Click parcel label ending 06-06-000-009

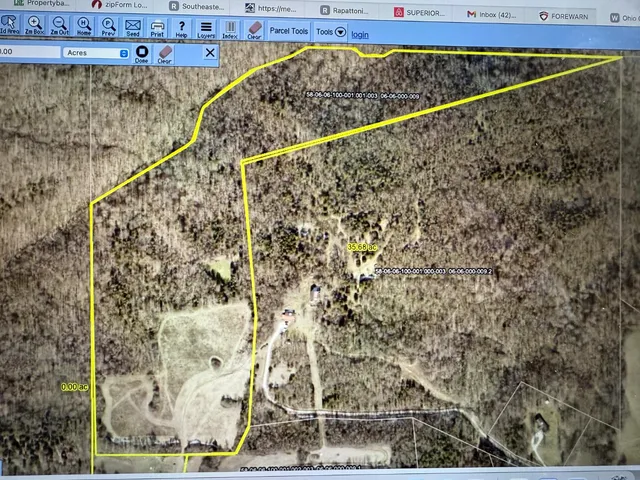point(362,96)
